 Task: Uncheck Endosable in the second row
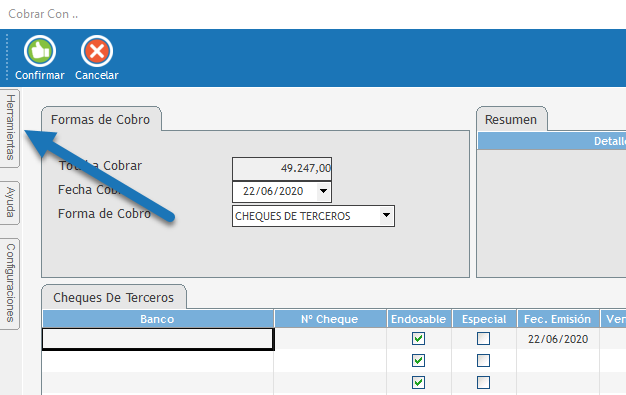(x=418, y=361)
